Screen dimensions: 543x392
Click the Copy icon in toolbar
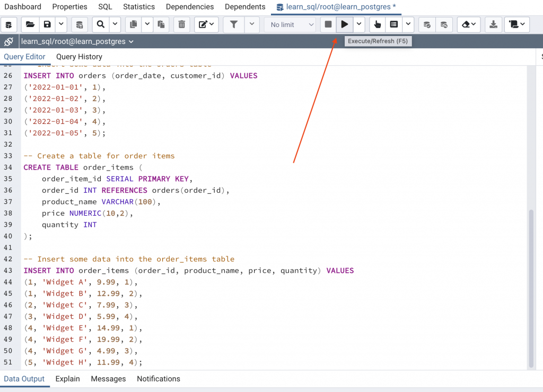click(x=133, y=24)
